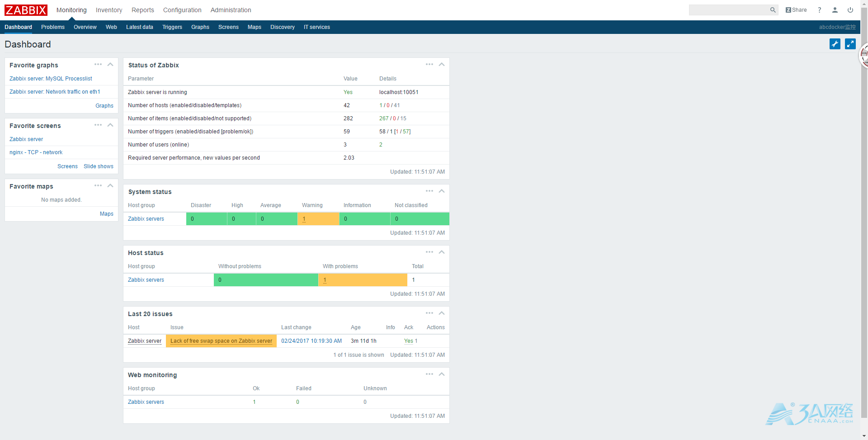Click the Zabbix logo

click(26, 10)
